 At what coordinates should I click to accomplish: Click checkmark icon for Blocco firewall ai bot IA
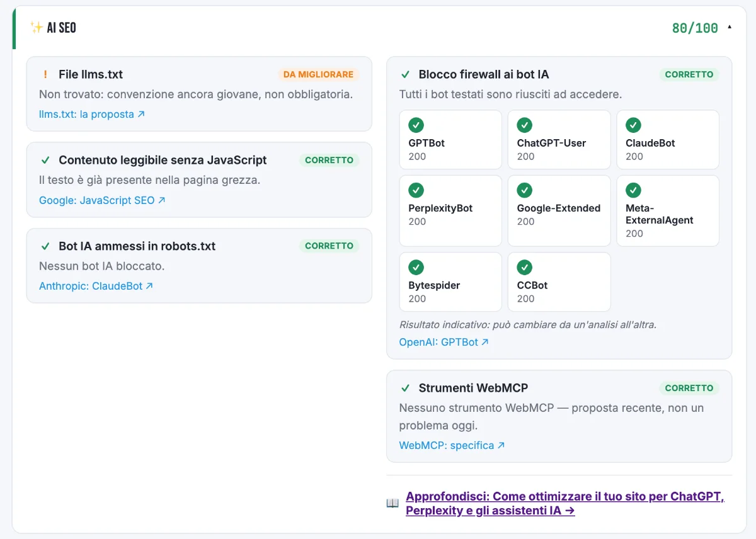click(405, 74)
